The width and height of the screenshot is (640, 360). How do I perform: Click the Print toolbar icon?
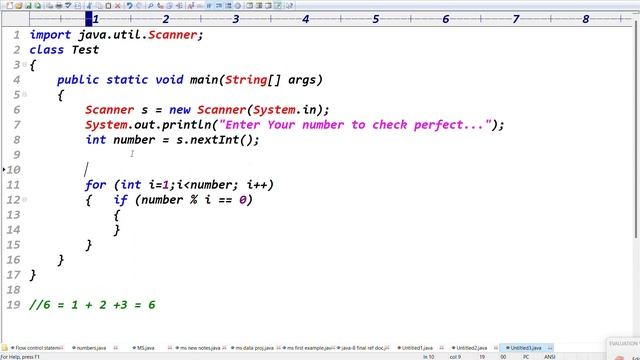(59, 6)
